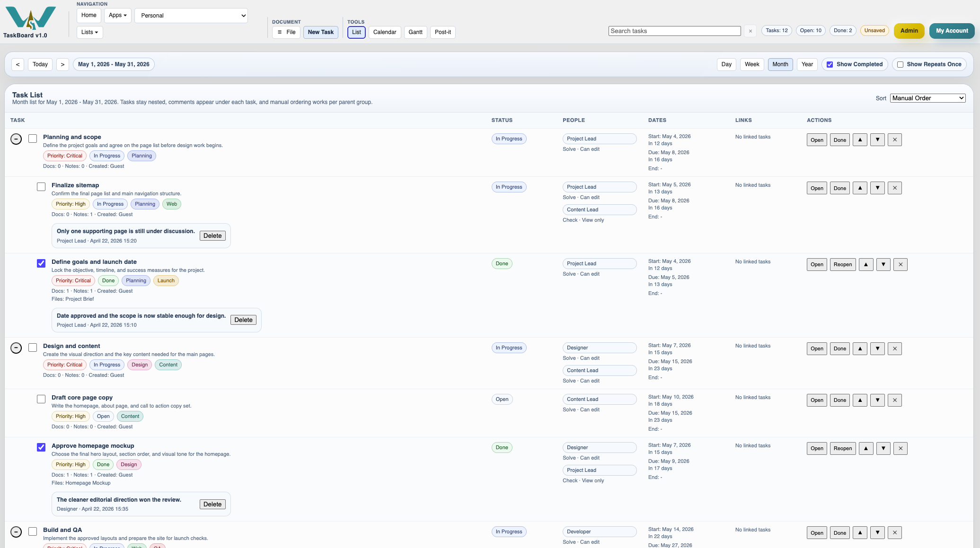This screenshot has height=548, width=980.
Task: Move Approve homepage mockup task up
Action: [x=866, y=449]
